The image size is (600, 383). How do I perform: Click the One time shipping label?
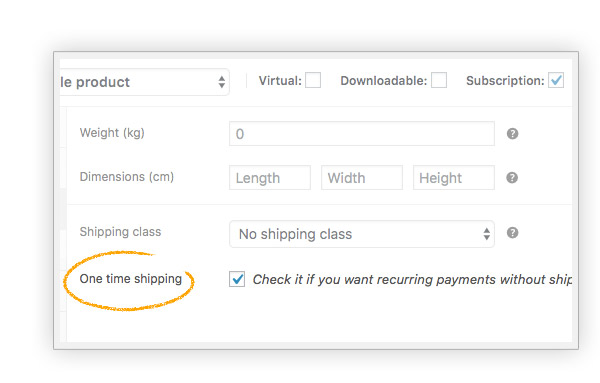click(x=130, y=279)
